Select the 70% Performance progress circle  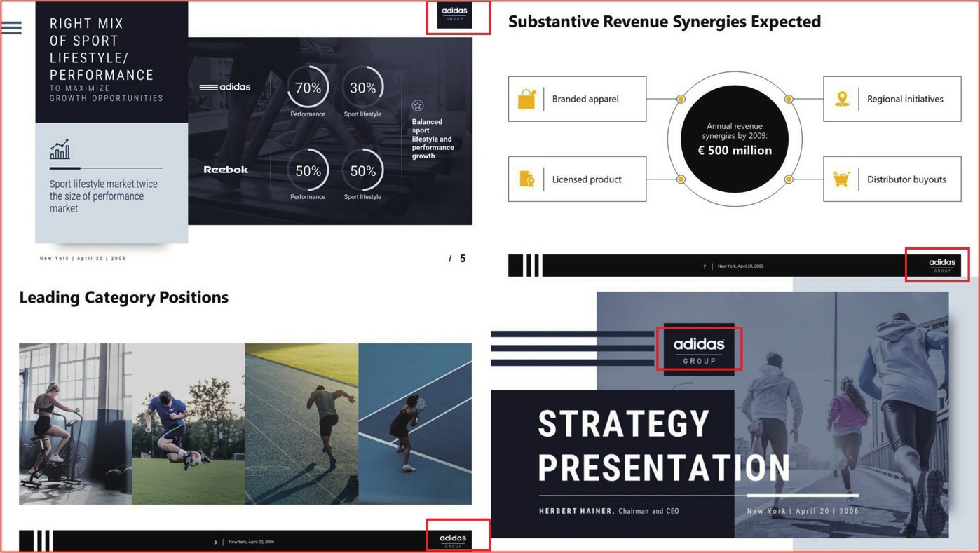tap(308, 87)
